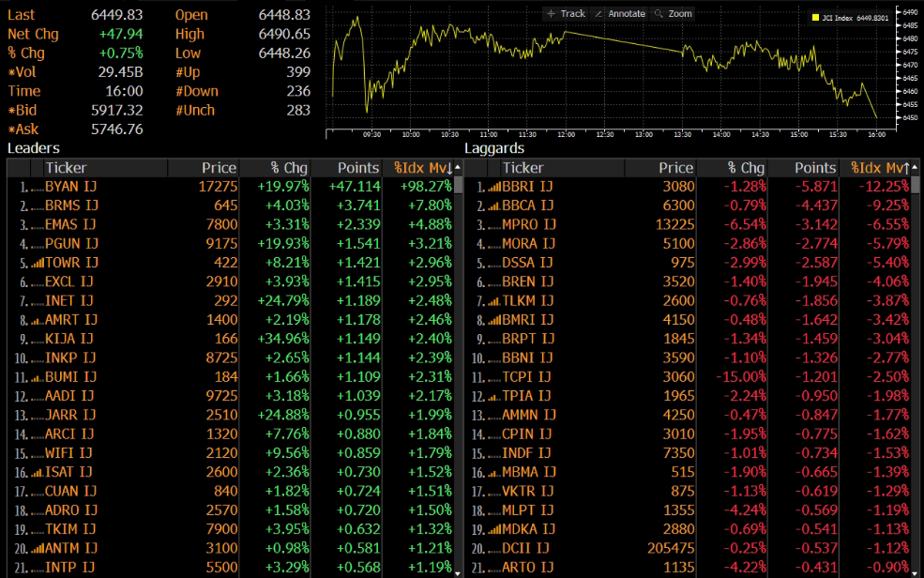Viewport: 924px width, 578px height.
Task: Select PGUN IJ ticker in Leaders
Action: point(71,243)
